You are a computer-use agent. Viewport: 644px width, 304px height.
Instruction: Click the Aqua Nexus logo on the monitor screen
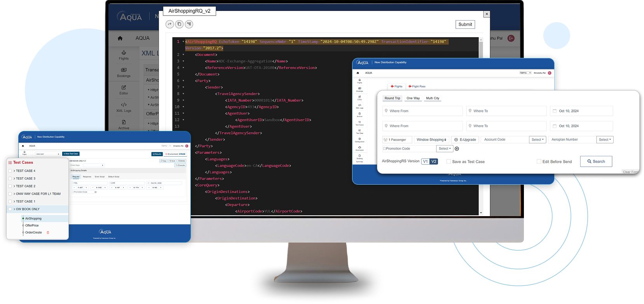[x=130, y=16]
